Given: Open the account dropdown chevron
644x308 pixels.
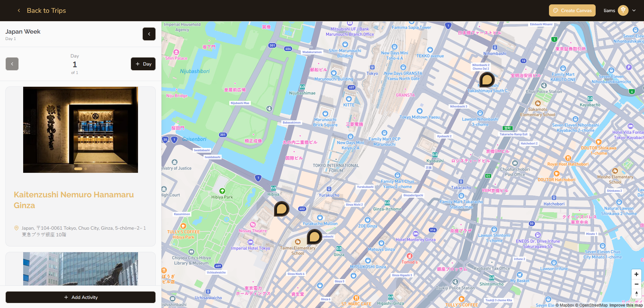Looking at the screenshot, I should tap(634, 10).
